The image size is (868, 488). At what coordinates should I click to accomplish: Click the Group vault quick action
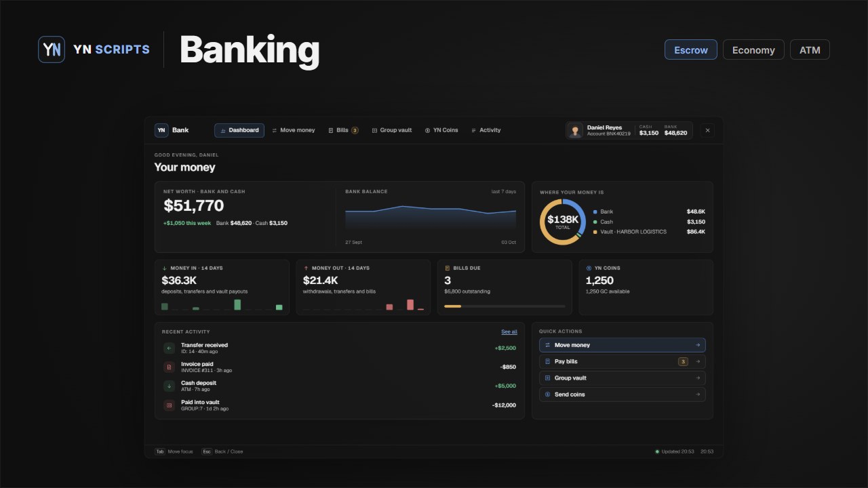click(622, 378)
